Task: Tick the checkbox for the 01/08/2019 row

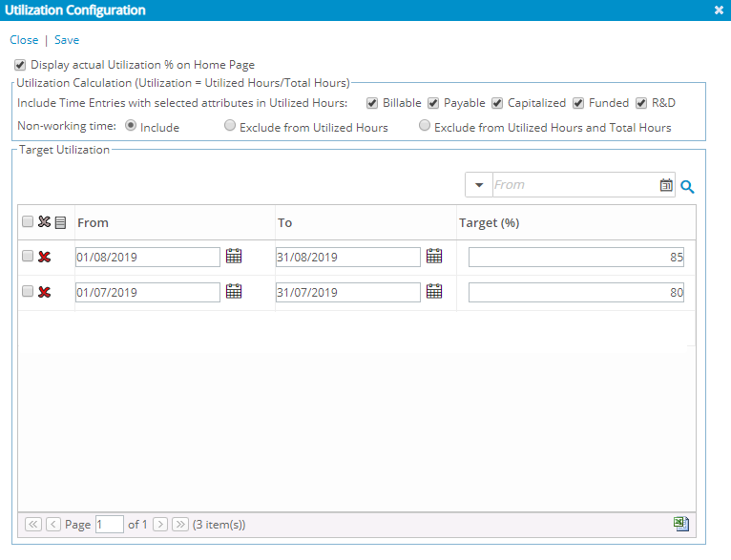Action: [28, 256]
